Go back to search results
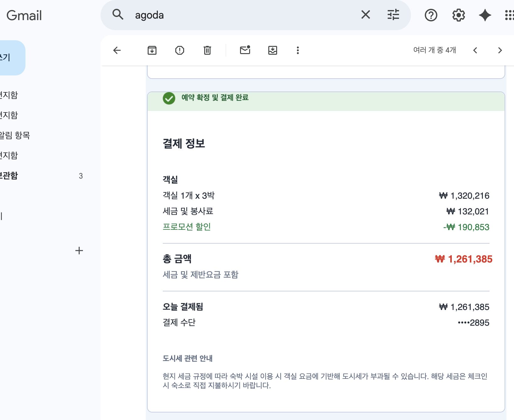 pyautogui.click(x=117, y=50)
